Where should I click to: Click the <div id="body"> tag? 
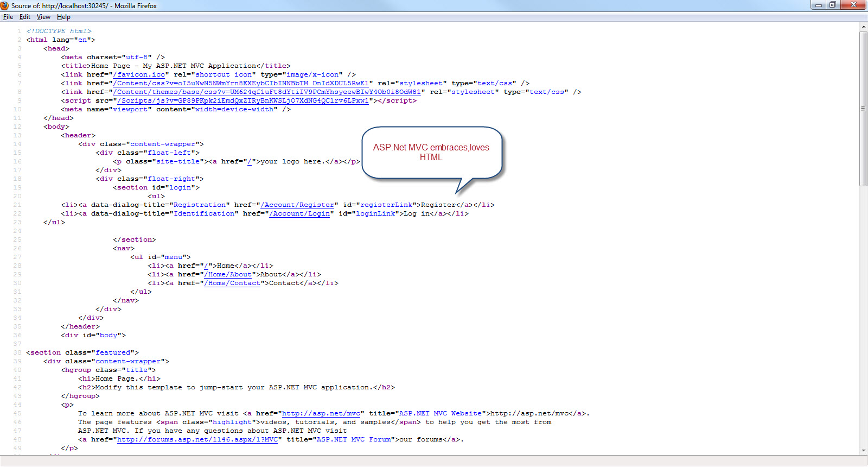[93, 335]
